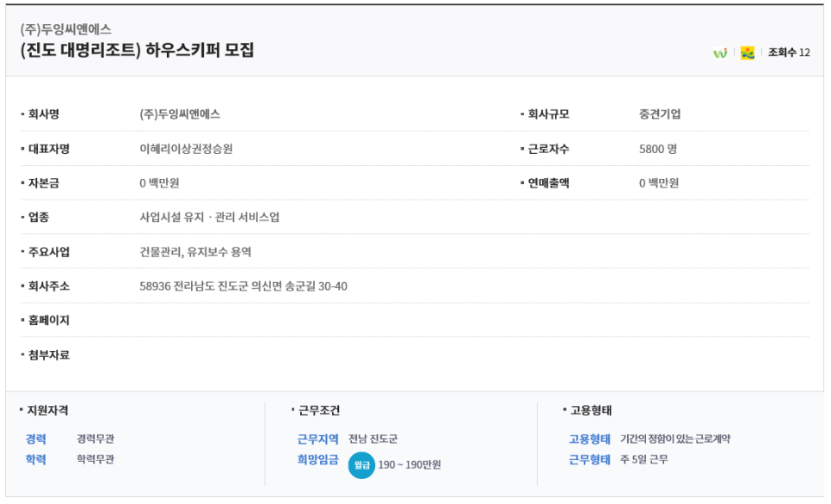This screenshot has height=504, width=831.
Task: Click company name (주)두잉씨앤에스 above title
Action: [65, 28]
